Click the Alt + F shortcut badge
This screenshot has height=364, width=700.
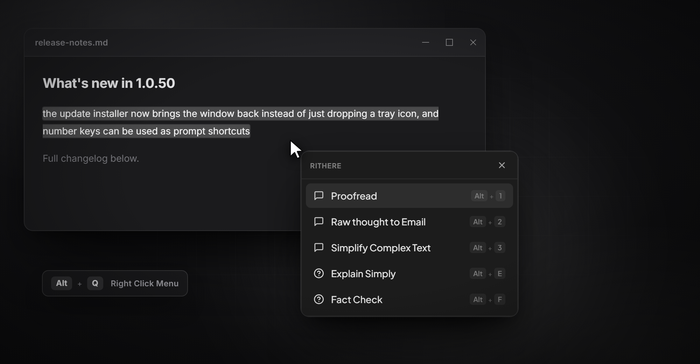[x=488, y=300]
